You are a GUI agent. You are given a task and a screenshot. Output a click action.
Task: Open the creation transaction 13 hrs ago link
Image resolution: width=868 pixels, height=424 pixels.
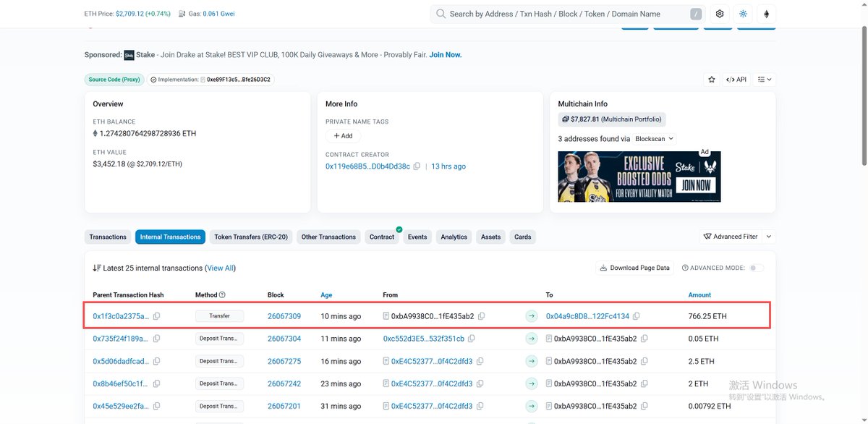tap(448, 166)
